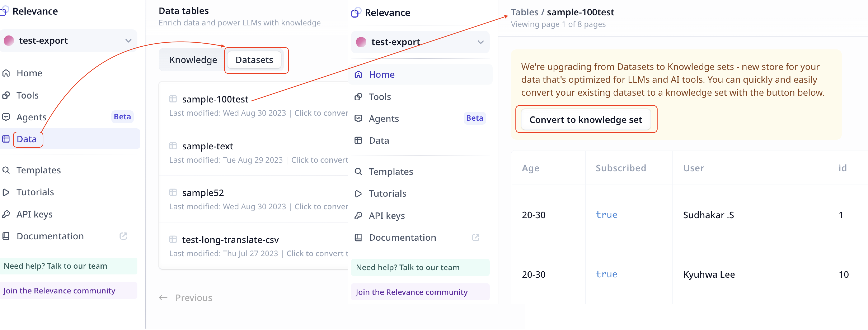868x330 pixels.
Task: Click Tools icon in right panel sidebar
Action: click(x=358, y=97)
